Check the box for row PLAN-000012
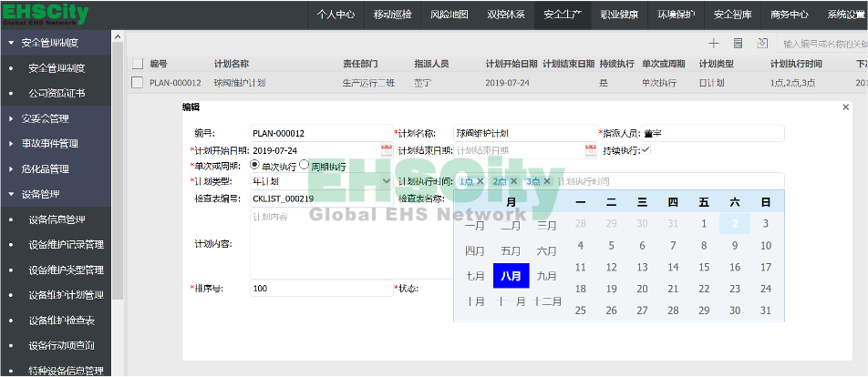The width and height of the screenshot is (868, 377). [x=137, y=82]
